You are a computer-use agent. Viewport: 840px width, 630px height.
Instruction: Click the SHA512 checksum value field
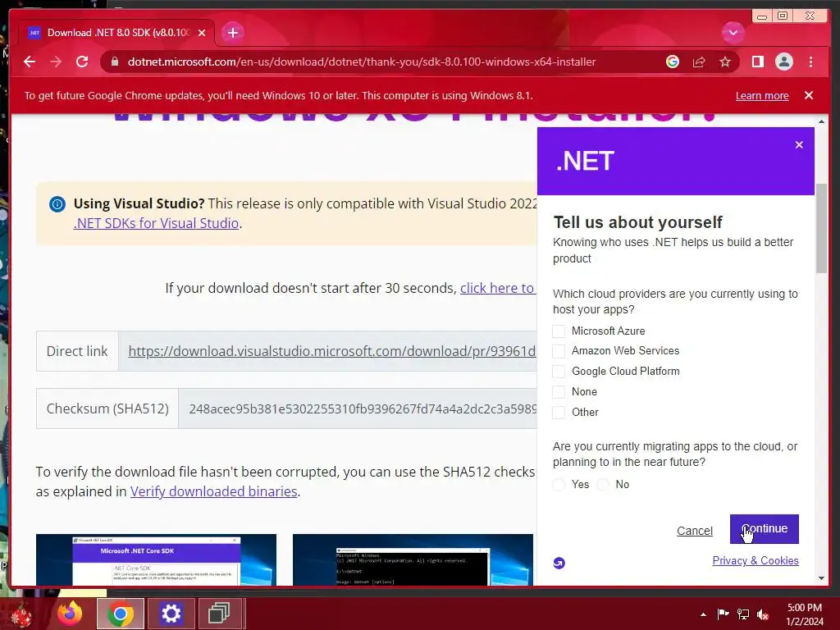(x=358, y=409)
